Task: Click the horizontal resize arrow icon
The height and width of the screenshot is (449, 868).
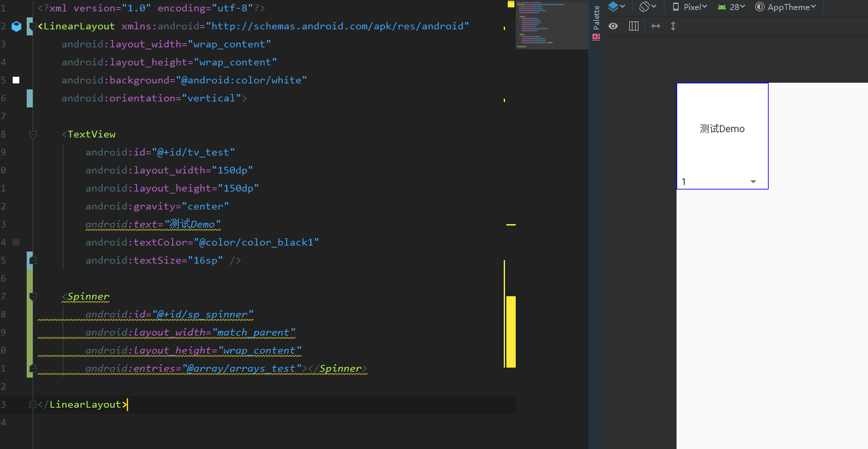Action: 656,25
